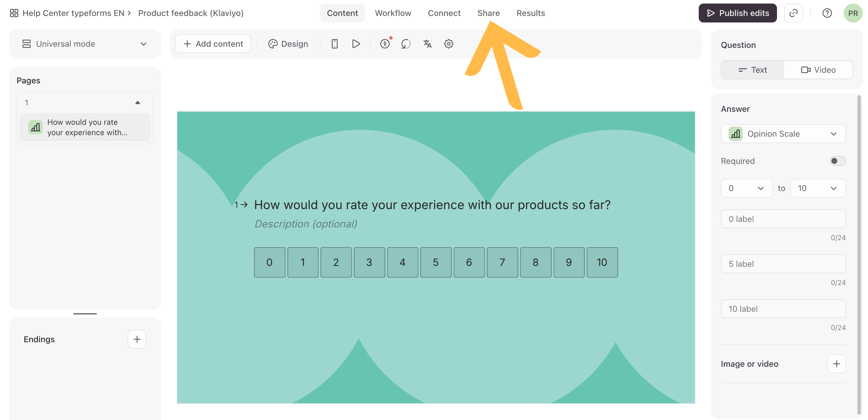Expand the Opinion Scale dropdown
The image size is (868, 420).
[x=783, y=134]
